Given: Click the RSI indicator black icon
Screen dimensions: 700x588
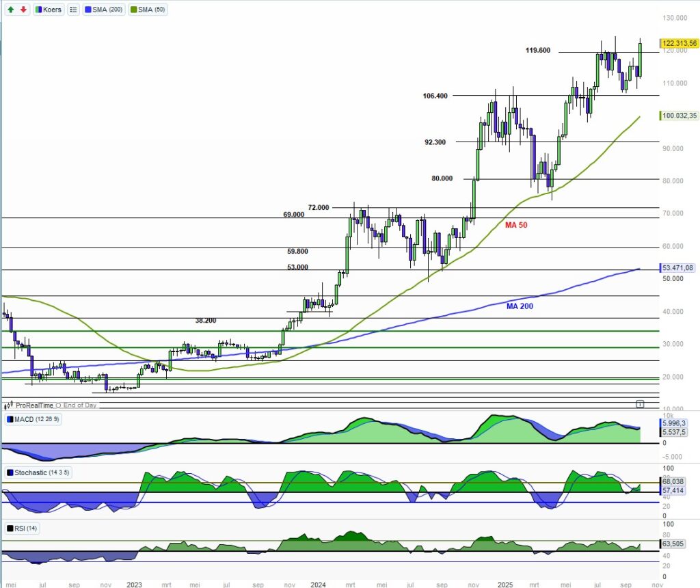Looking at the screenshot, I should tap(10, 529).
